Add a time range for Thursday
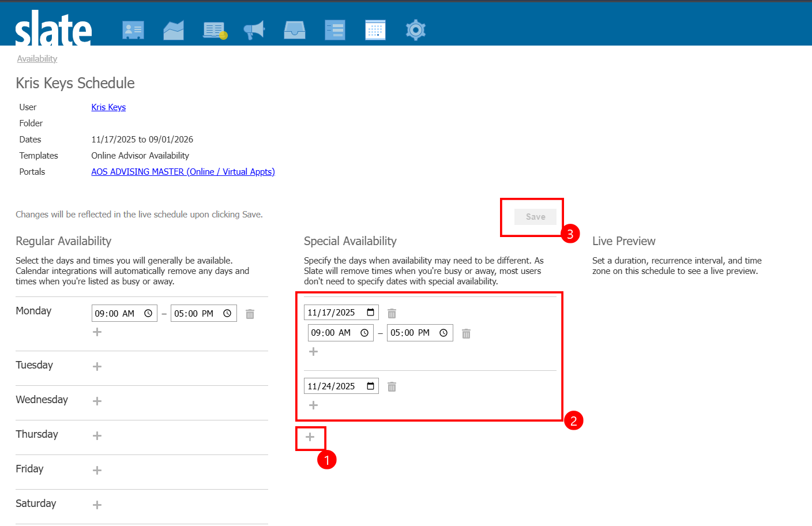This screenshot has width=812, height=526. [97, 435]
